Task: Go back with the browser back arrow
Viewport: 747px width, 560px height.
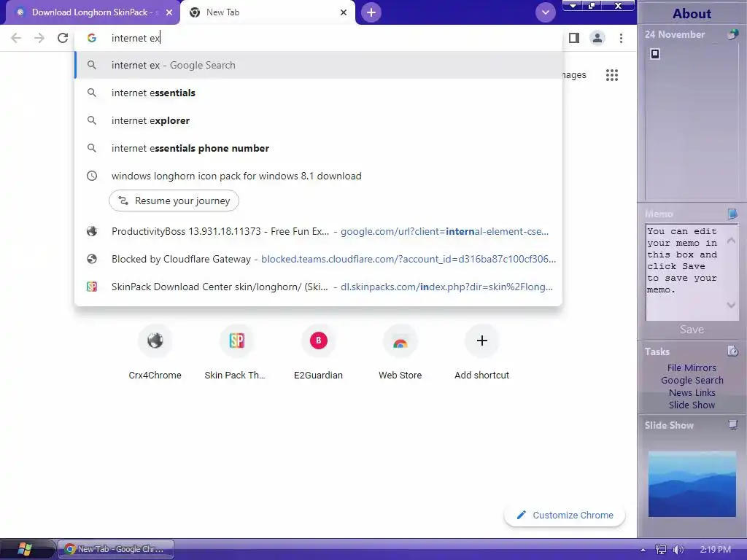Action: tap(16, 38)
